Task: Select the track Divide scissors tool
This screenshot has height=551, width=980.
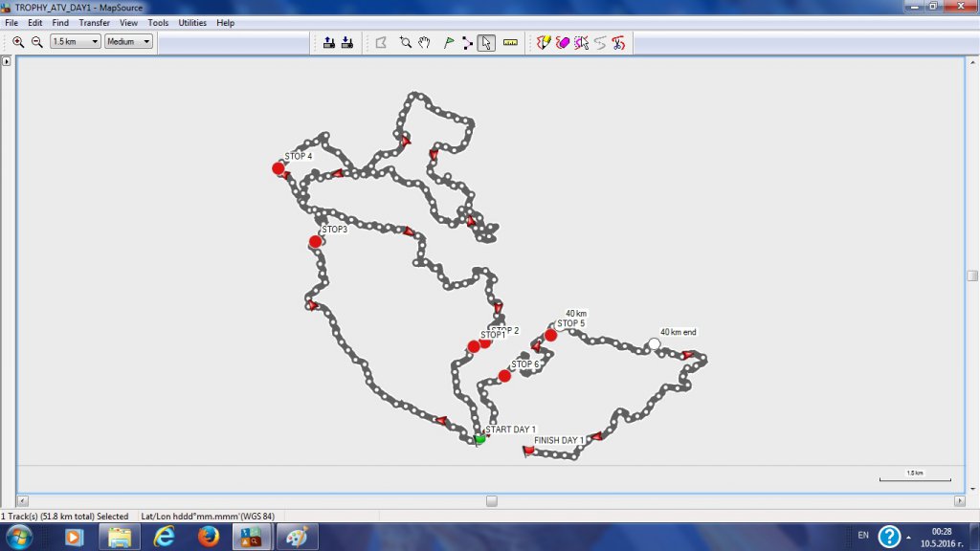Action: pos(618,42)
